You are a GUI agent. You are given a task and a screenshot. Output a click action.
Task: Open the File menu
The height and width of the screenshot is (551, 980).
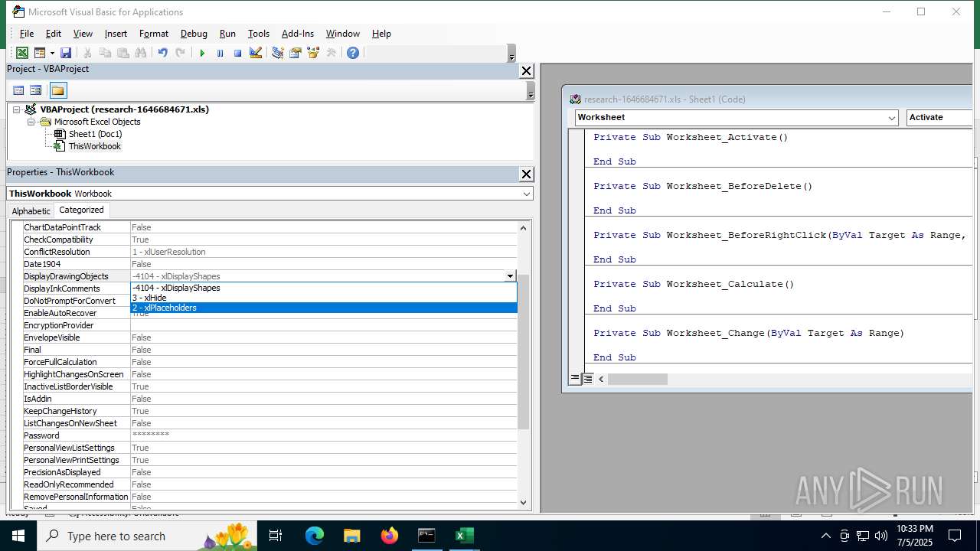click(27, 34)
